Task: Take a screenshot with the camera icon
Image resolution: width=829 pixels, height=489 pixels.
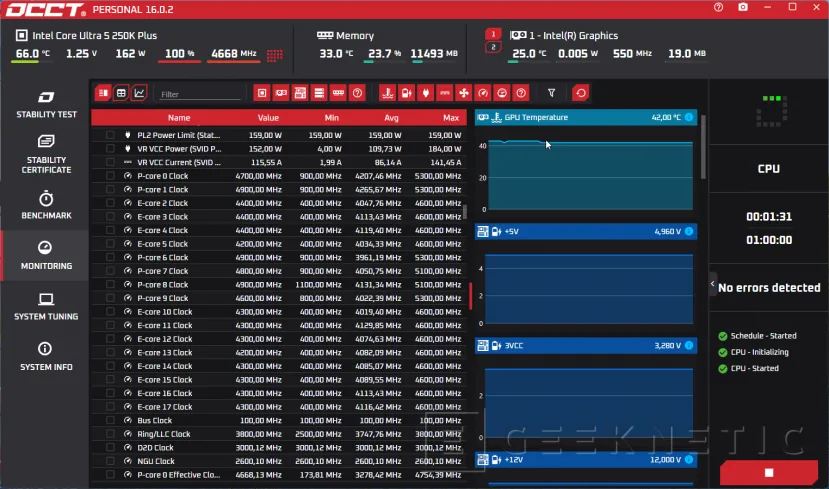Action: [743, 8]
